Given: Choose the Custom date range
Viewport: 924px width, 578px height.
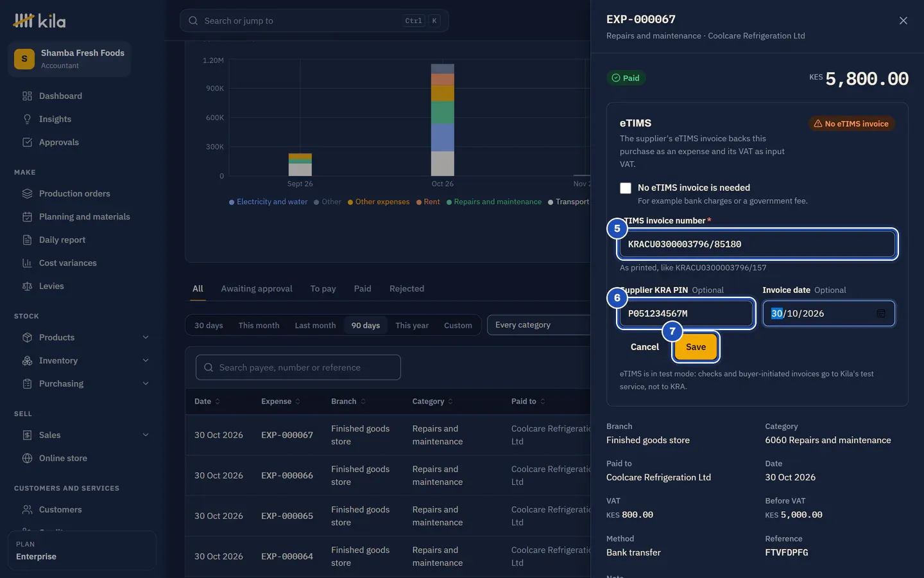Looking at the screenshot, I should (x=458, y=326).
